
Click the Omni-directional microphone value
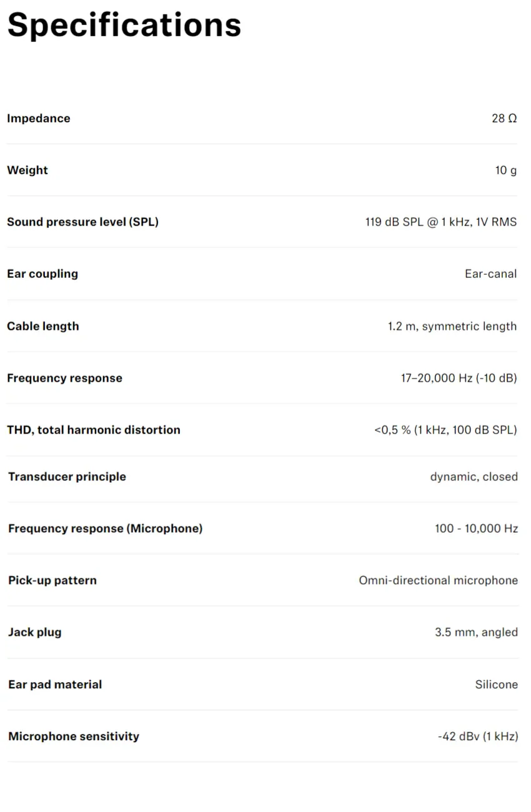pos(439,580)
